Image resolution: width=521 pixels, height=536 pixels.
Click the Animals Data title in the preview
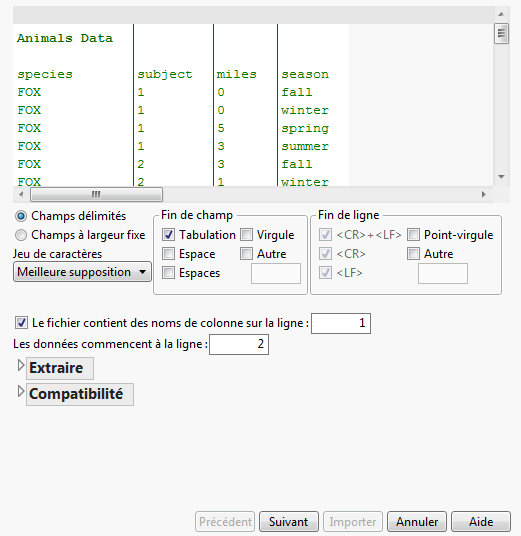click(x=65, y=38)
